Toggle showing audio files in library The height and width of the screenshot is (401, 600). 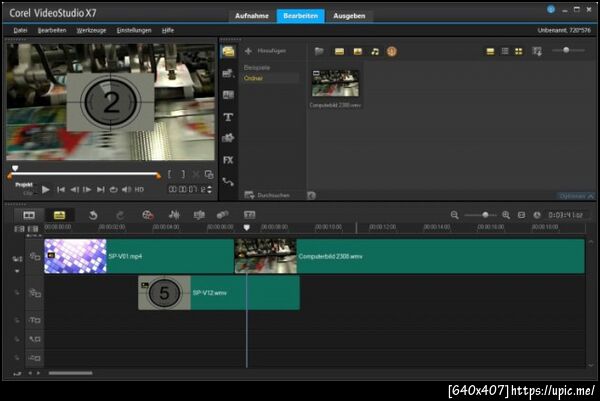(375, 51)
